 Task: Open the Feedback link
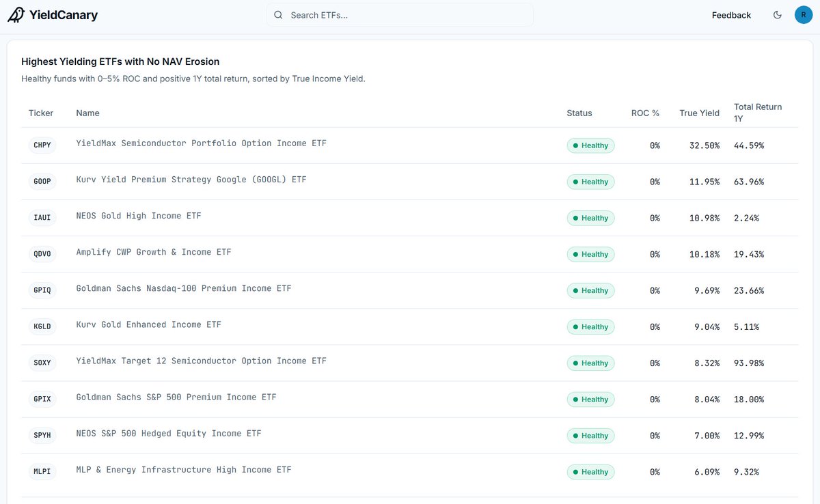[x=731, y=15]
